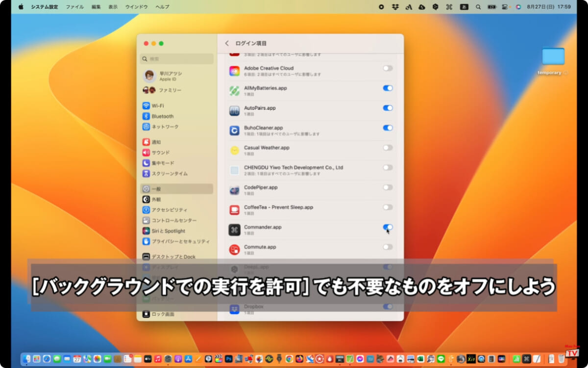
Task: Go back from ログイン項目 page
Action: 227,43
